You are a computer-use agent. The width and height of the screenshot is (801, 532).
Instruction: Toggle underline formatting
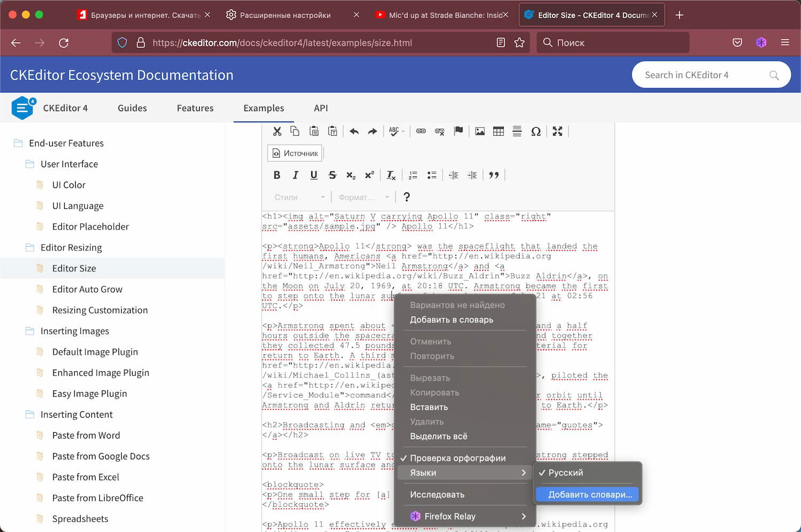[x=314, y=175]
